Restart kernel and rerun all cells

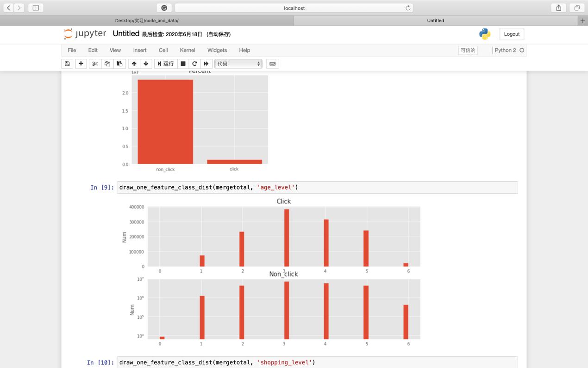coord(206,63)
